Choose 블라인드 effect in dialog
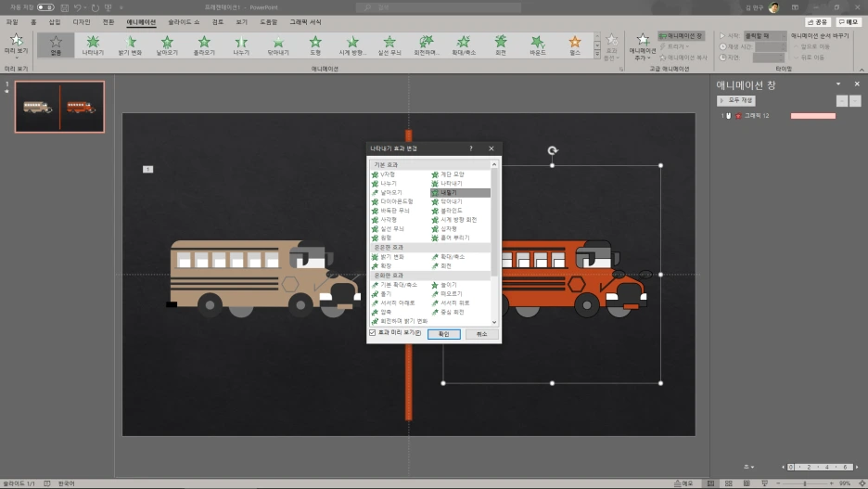 tap(447, 211)
